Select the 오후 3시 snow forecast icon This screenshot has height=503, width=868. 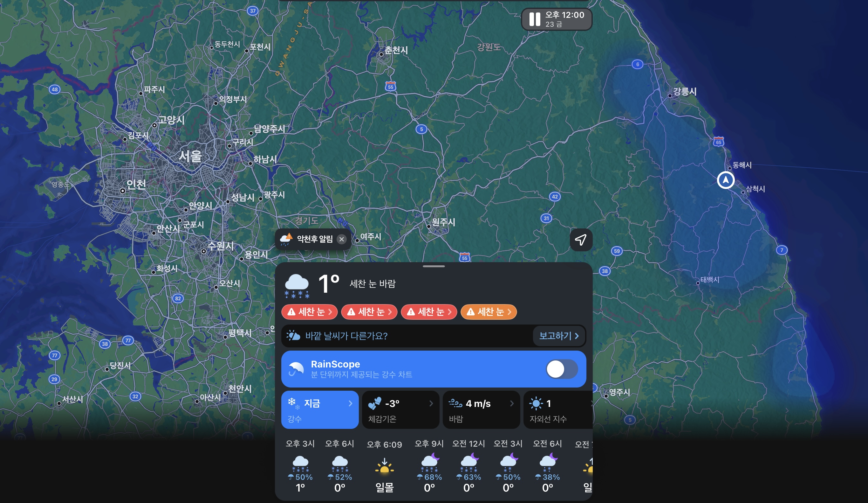click(x=300, y=464)
